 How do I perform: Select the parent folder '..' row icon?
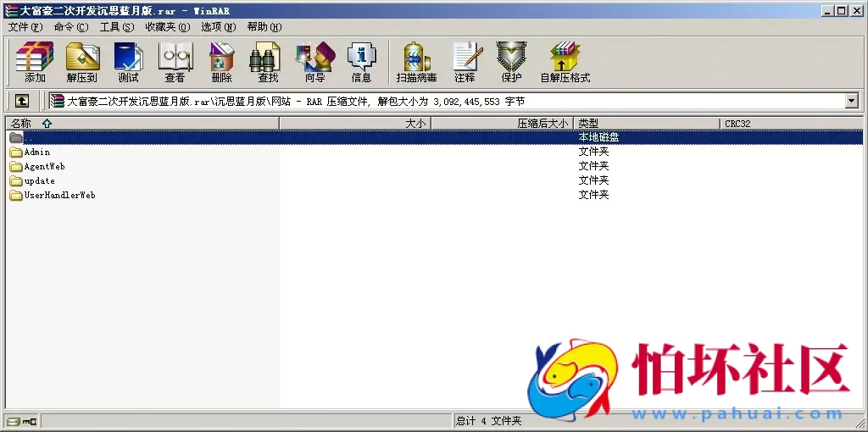tap(16, 138)
